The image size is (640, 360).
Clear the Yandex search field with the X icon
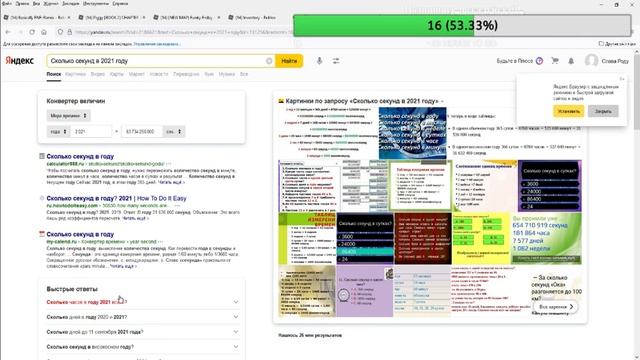click(269, 61)
